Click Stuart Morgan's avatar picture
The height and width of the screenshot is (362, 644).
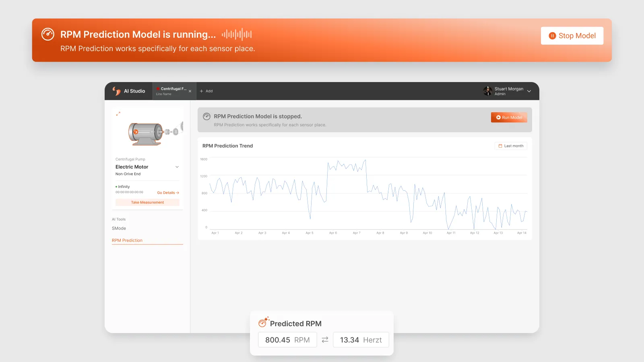point(487,91)
